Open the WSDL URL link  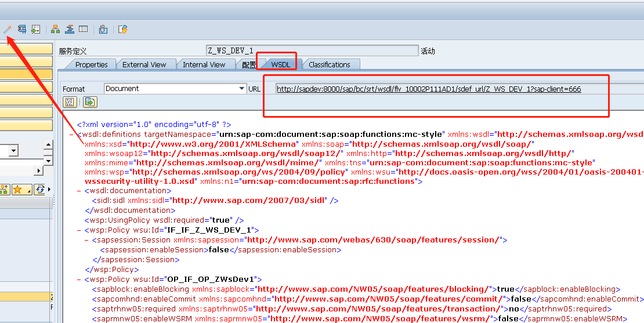(428, 89)
